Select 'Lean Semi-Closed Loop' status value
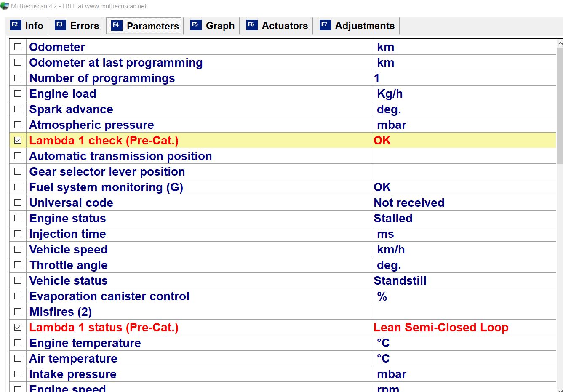The width and height of the screenshot is (563, 392). coord(441,328)
